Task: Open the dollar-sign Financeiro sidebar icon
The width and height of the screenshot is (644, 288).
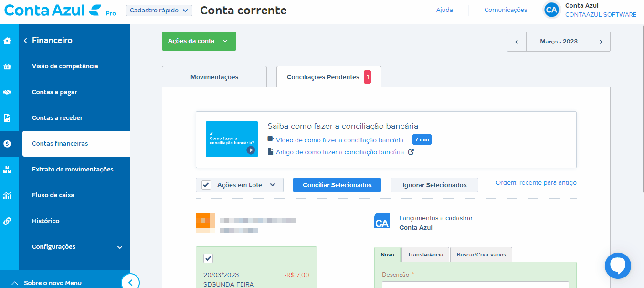Action: [x=7, y=144]
